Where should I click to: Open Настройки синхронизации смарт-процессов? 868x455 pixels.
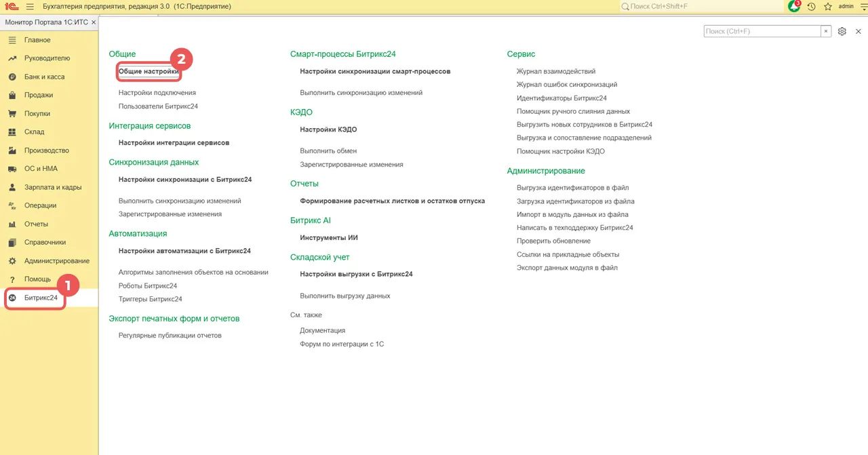[376, 71]
